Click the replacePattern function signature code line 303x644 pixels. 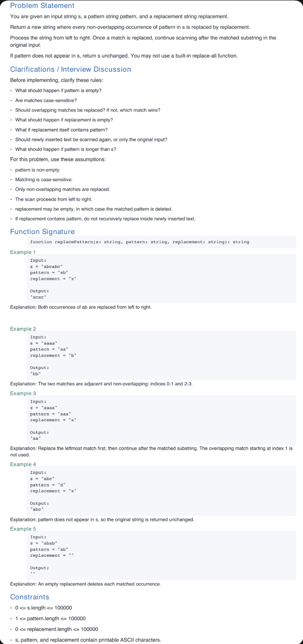[140, 242]
